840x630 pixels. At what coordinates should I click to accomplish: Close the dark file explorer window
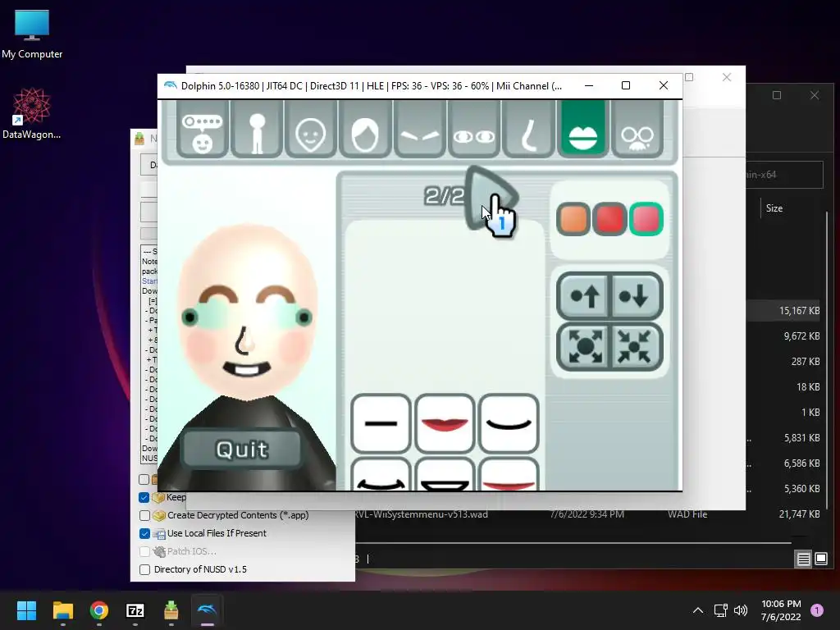click(x=815, y=95)
